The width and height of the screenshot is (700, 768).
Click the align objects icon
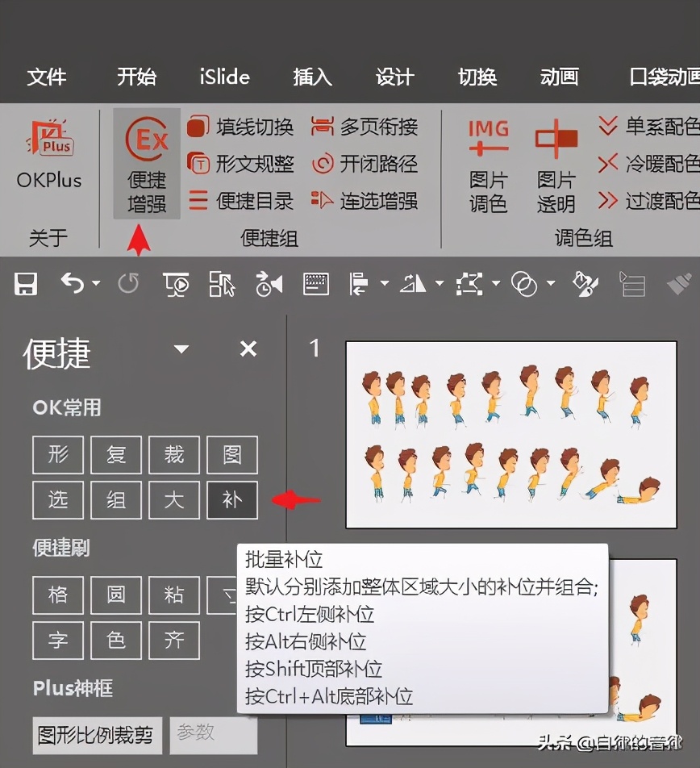pyautogui.click(x=359, y=284)
